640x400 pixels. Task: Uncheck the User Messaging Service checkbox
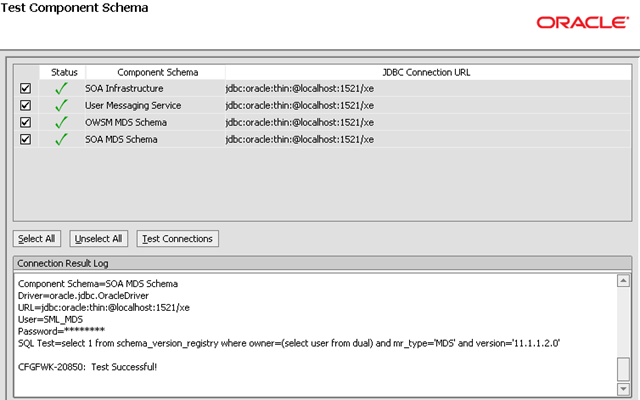25,105
